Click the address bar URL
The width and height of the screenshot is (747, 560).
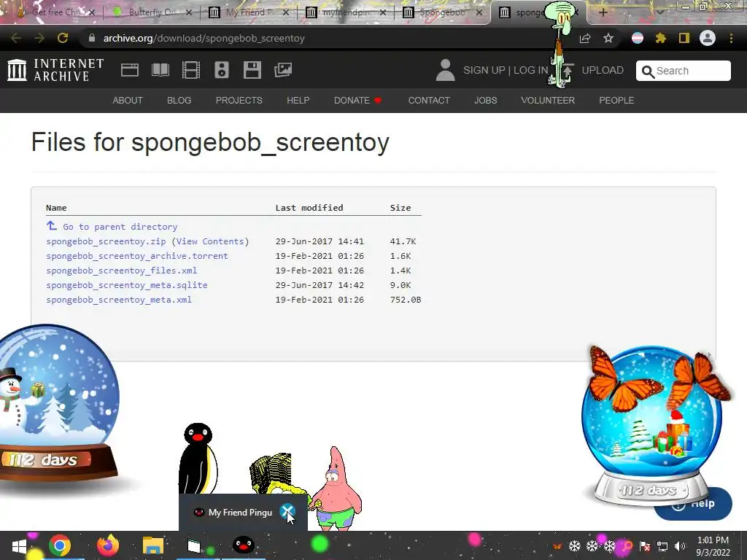(x=204, y=38)
